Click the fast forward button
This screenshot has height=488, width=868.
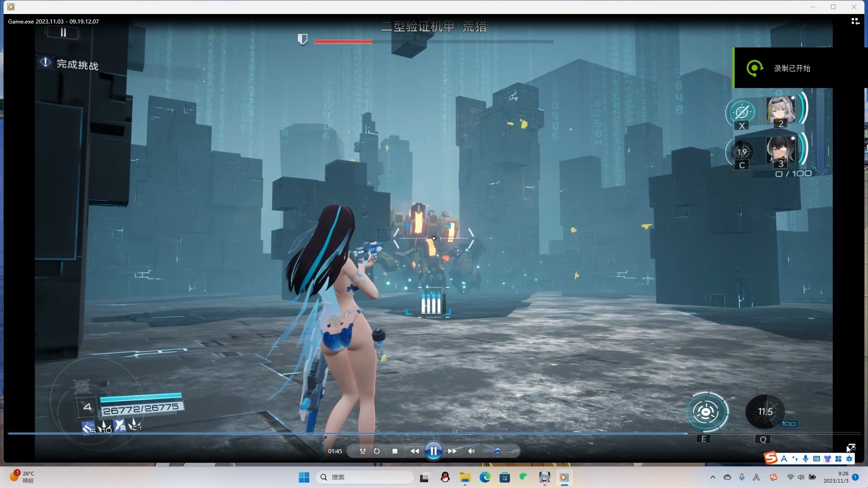pos(452,451)
